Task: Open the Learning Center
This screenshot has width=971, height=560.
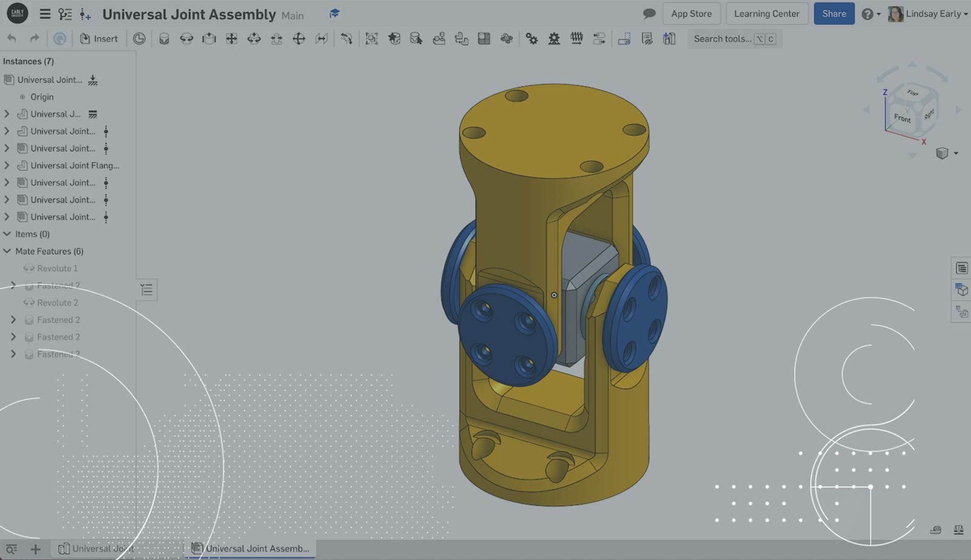Action: (x=766, y=14)
